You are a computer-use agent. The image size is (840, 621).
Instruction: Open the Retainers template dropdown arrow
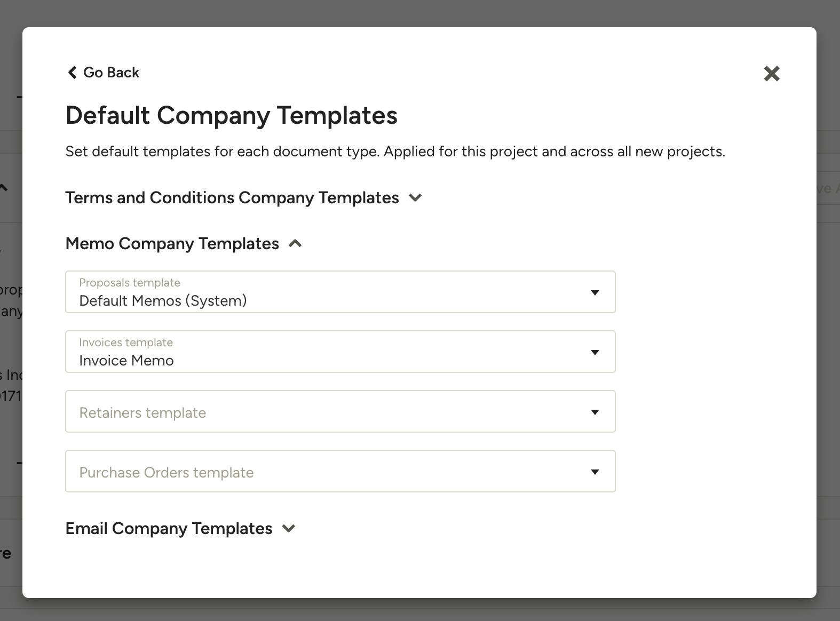[595, 412]
